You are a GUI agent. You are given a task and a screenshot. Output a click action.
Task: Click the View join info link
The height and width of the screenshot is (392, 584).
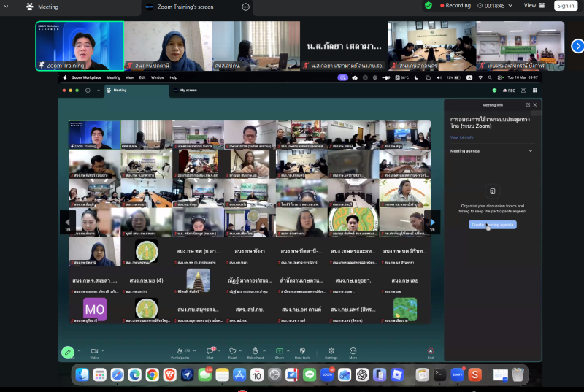coord(462,137)
